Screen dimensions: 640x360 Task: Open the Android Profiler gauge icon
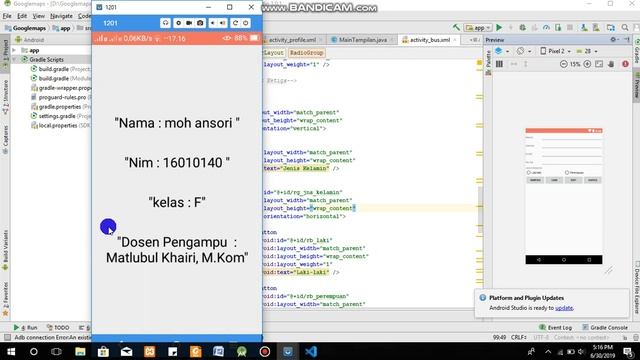point(546,28)
